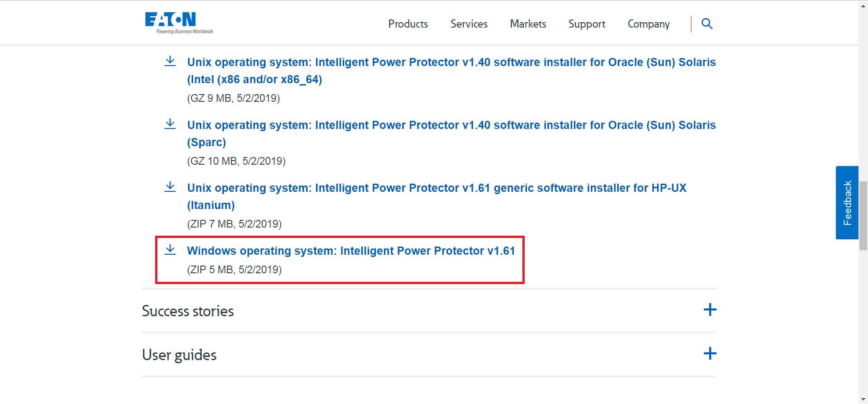This screenshot has width=868, height=404.
Task: Open the Services menu
Action: click(x=469, y=24)
